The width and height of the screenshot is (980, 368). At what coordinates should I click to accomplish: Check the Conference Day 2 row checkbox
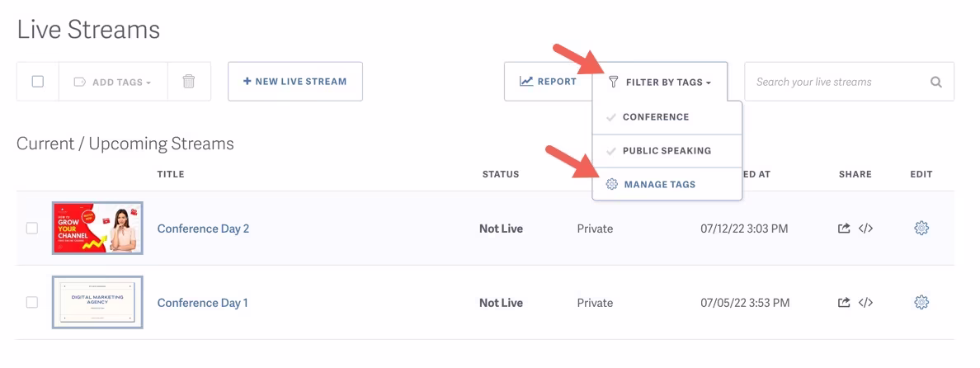(x=32, y=229)
